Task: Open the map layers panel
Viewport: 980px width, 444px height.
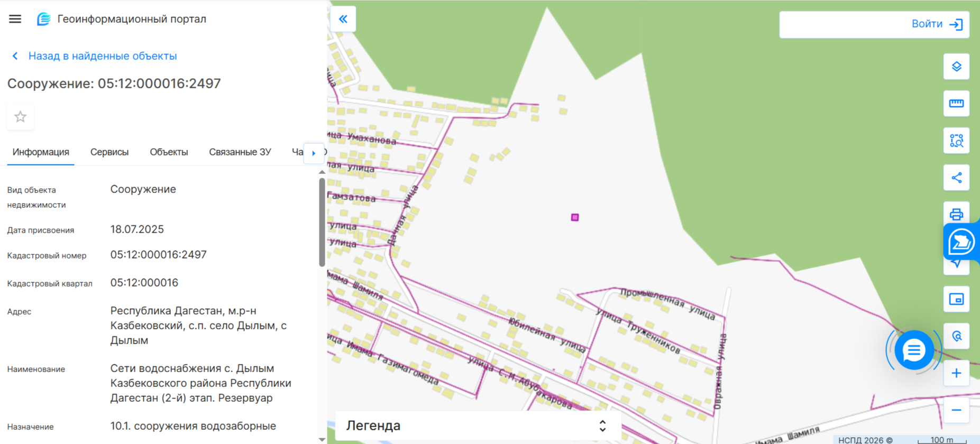Action: click(956, 67)
